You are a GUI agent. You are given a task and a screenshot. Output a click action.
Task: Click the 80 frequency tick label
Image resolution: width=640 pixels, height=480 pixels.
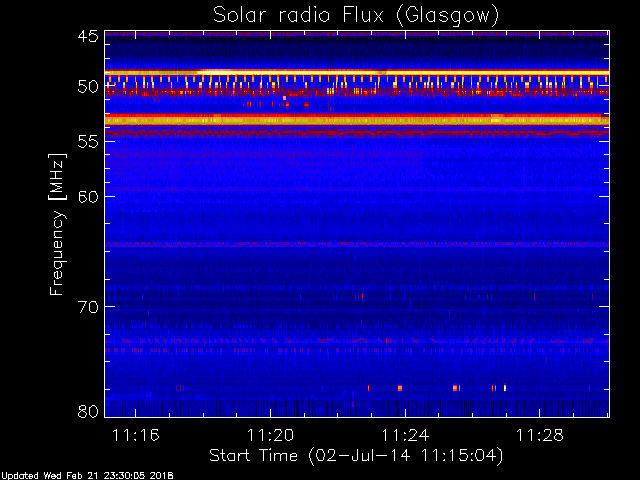(x=88, y=411)
